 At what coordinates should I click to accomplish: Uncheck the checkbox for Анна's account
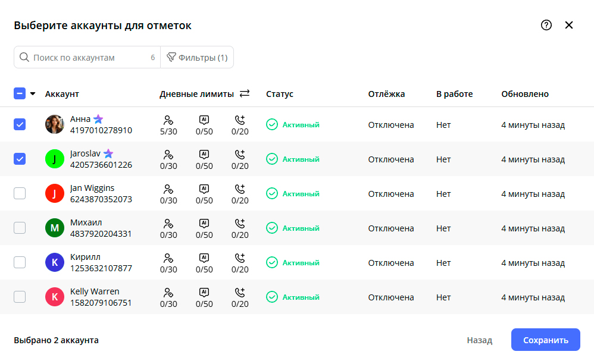20,124
